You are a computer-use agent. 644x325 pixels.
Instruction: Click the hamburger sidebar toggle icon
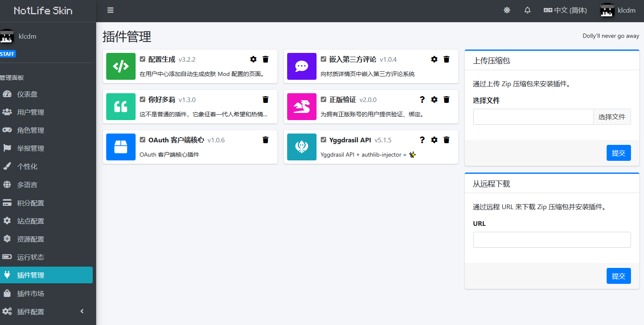coord(110,10)
